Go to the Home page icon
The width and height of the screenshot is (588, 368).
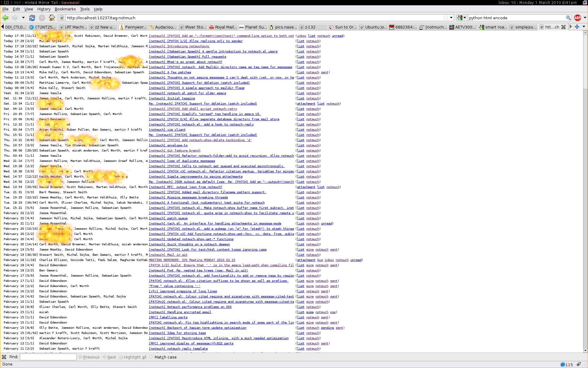52,18
